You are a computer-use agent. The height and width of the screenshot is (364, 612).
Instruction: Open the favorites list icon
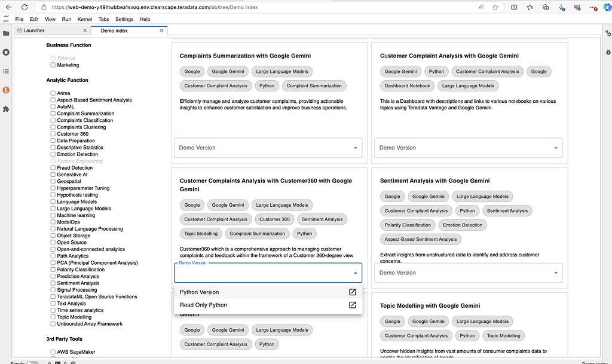point(530,7)
